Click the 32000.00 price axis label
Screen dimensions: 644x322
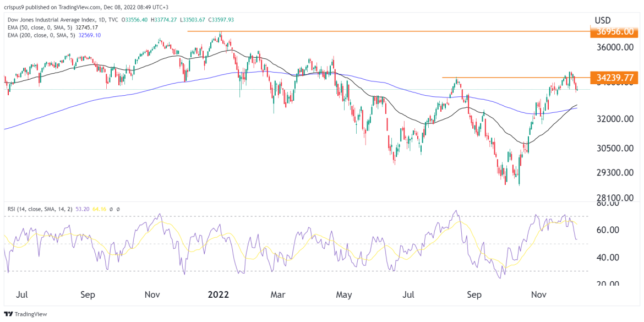[614, 119]
